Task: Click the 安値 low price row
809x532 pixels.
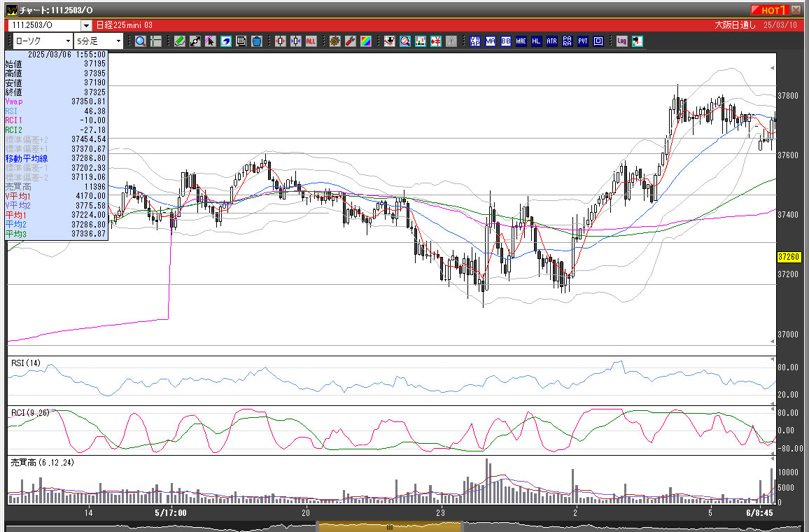Action: click(56, 83)
